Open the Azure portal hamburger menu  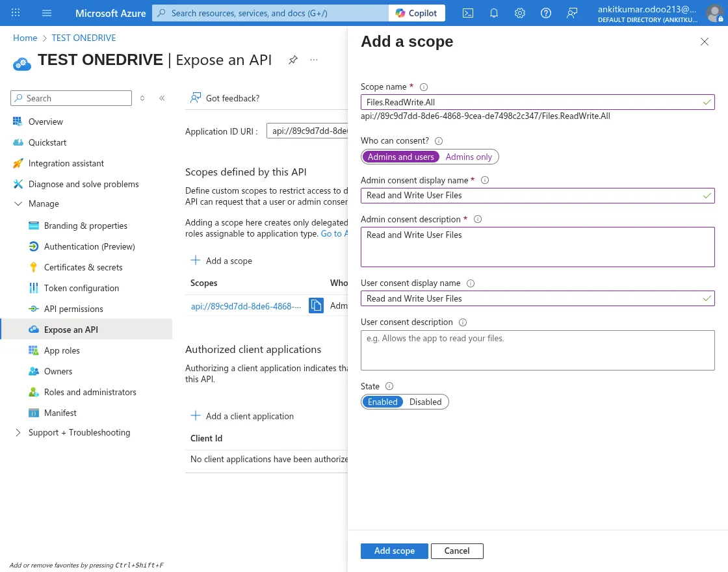pos(47,13)
